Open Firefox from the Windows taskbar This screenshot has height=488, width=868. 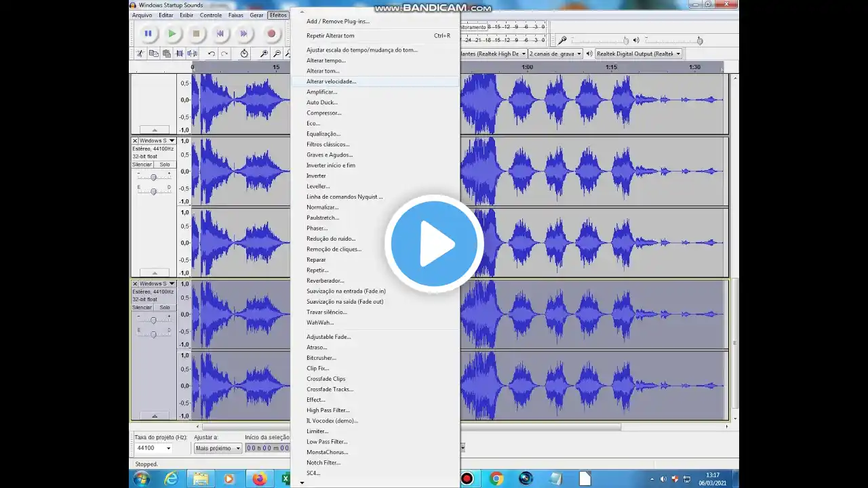[259, 479]
